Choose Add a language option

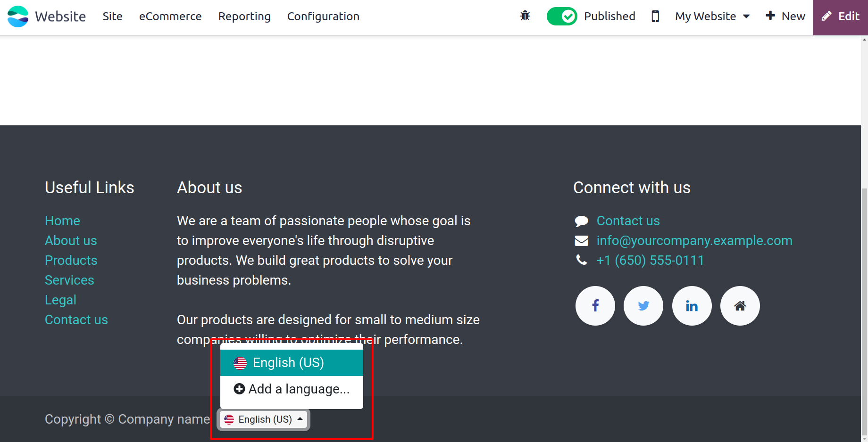click(291, 389)
